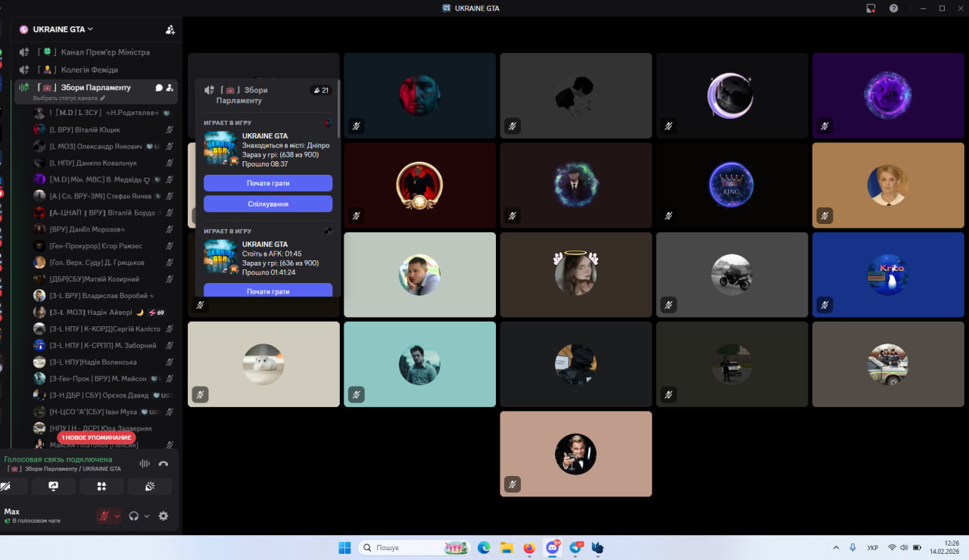Screen dimensions: 969x560
Task: Expand microphone input options arrow
Action: (117, 516)
